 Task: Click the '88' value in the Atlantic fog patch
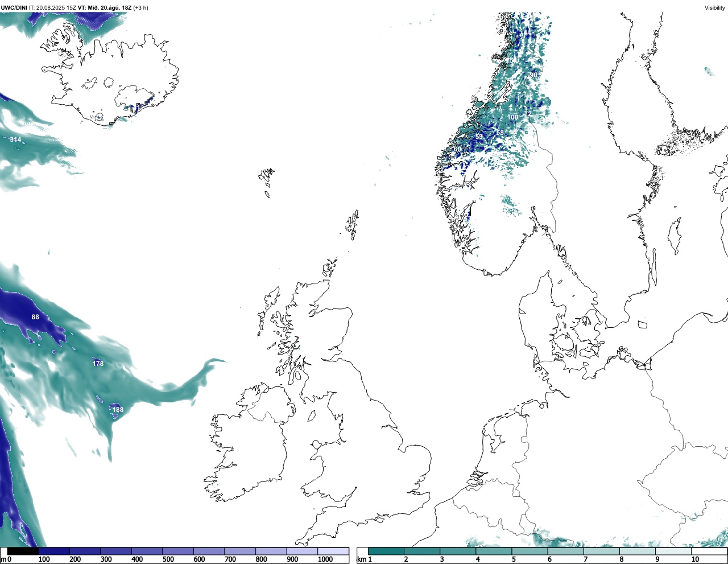point(35,317)
